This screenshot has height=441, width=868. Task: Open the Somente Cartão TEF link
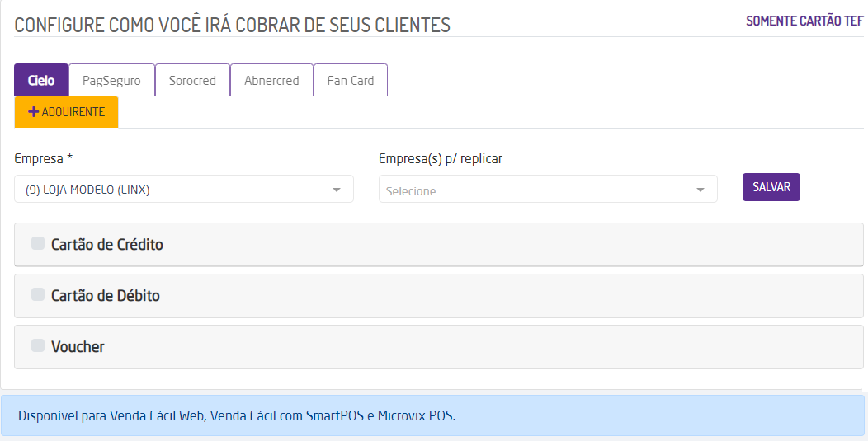pos(804,21)
